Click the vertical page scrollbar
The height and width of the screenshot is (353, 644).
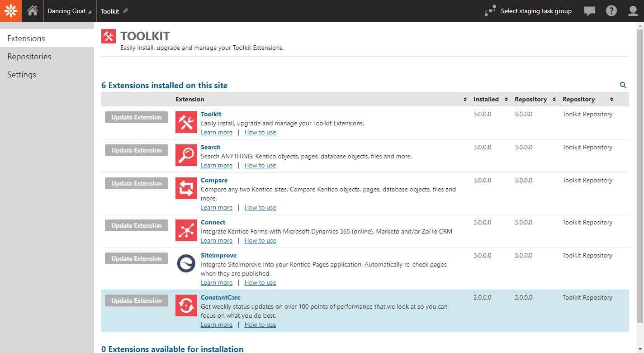tap(640, 176)
